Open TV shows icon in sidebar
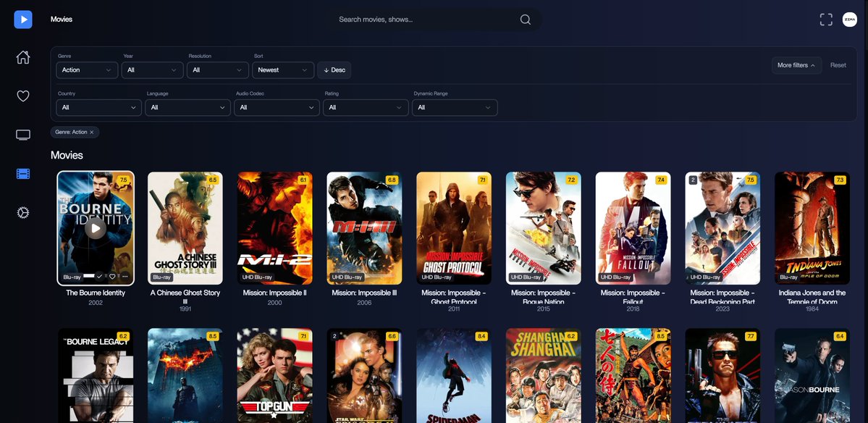This screenshot has width=868, height=423. pos(22,135)
